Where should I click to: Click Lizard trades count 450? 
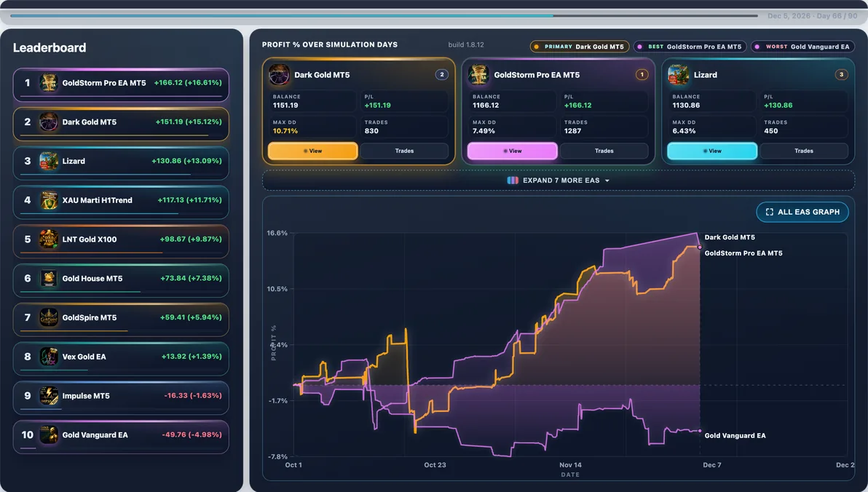click(x=771, y=131)
